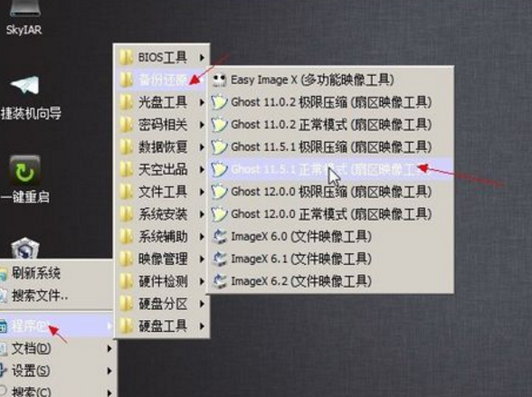Click the BIOS工具 folder icon
Screen dimensions: 532x397
click(x=127, y=57)
